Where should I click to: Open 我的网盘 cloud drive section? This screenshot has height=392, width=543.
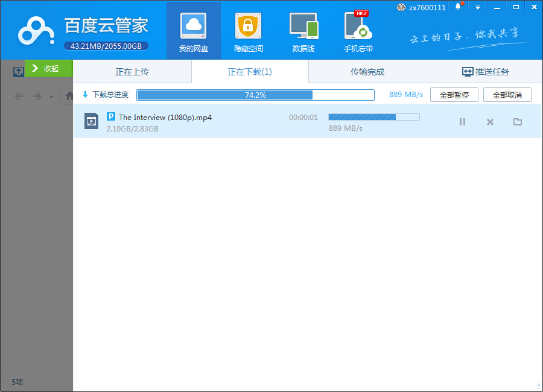click(x=194, y=31)
